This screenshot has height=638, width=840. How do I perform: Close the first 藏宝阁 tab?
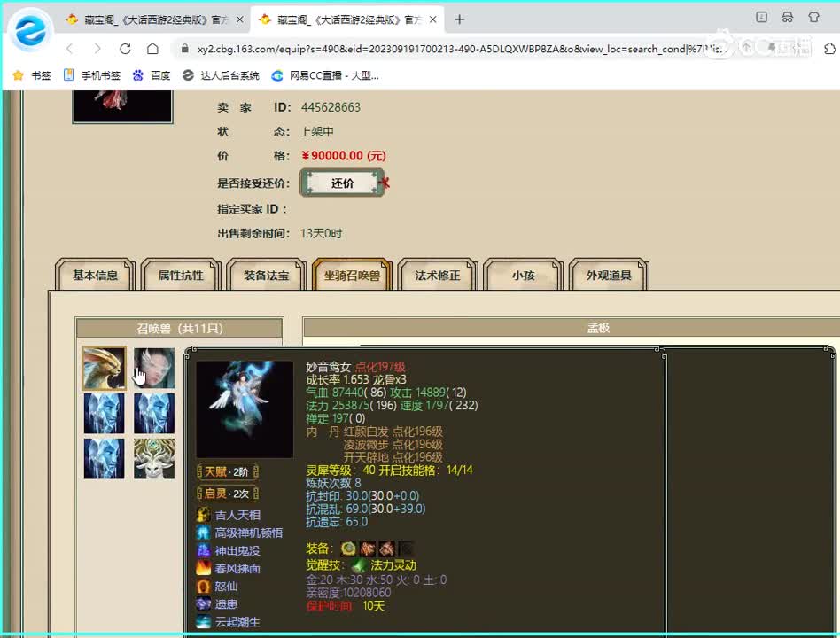pos(240,19)
